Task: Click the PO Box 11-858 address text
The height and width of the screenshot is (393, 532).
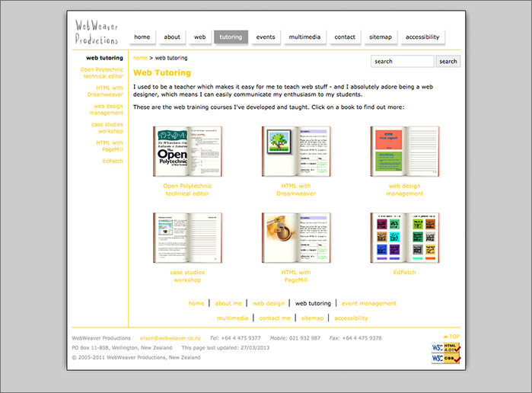Action: click(122, 348)
